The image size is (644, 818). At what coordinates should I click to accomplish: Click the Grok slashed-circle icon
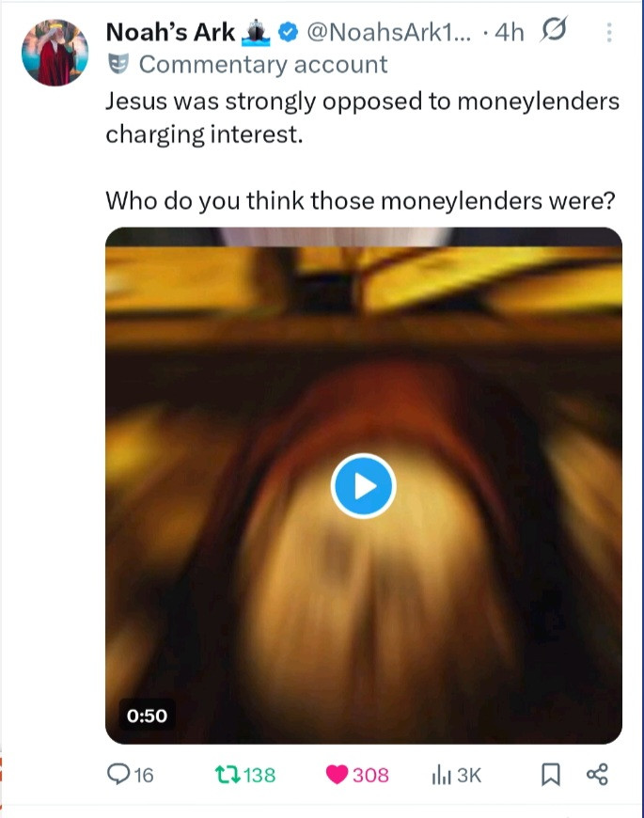pos(554,29)
